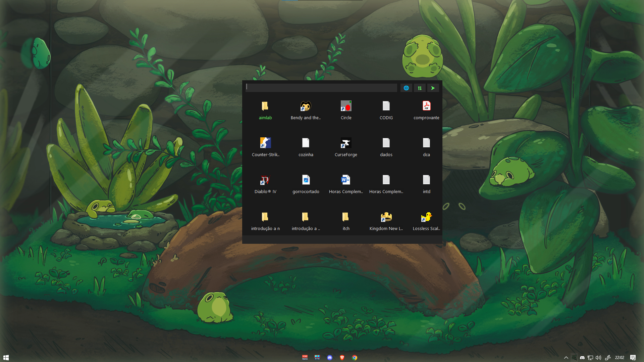
Task: Launch Lossless Scal.. shortcut
Action: [x=426, y=221]
